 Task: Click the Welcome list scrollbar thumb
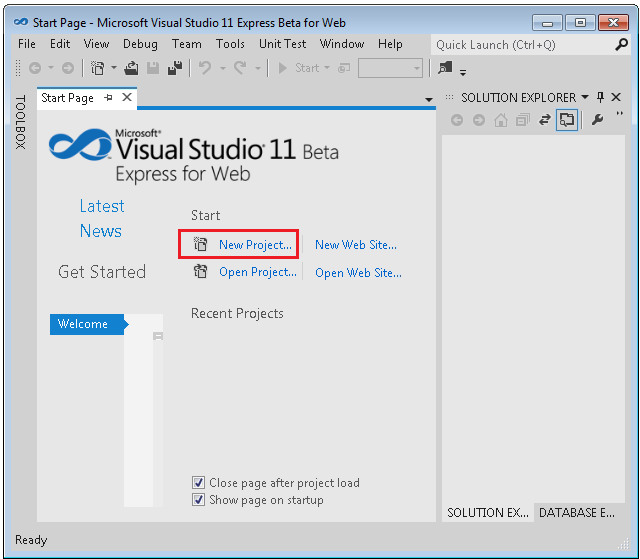pyautogui.click(x=158, y=336)
